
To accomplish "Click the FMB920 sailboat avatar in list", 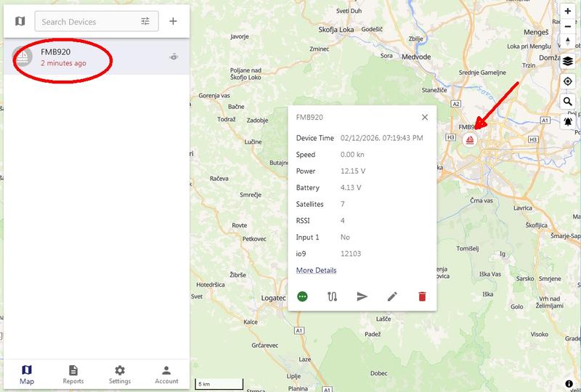I will click(23, 57).
